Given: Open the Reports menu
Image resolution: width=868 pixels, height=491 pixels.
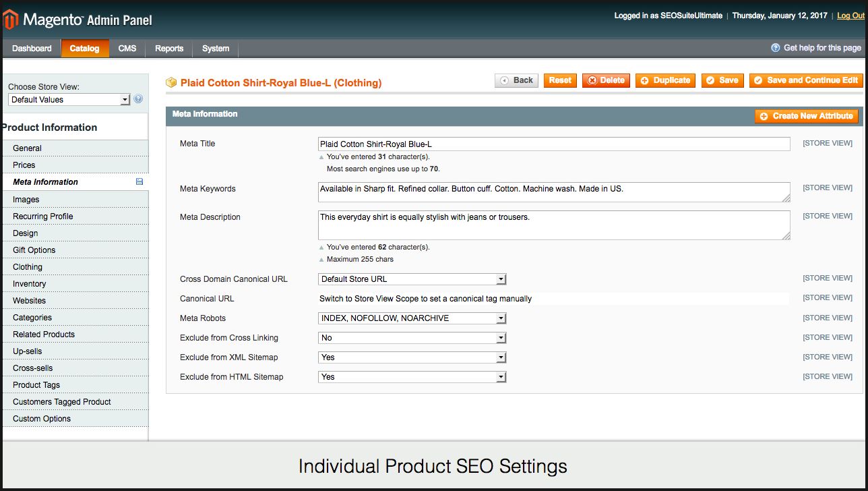Looking at the screenshot, I should point(169,49).
